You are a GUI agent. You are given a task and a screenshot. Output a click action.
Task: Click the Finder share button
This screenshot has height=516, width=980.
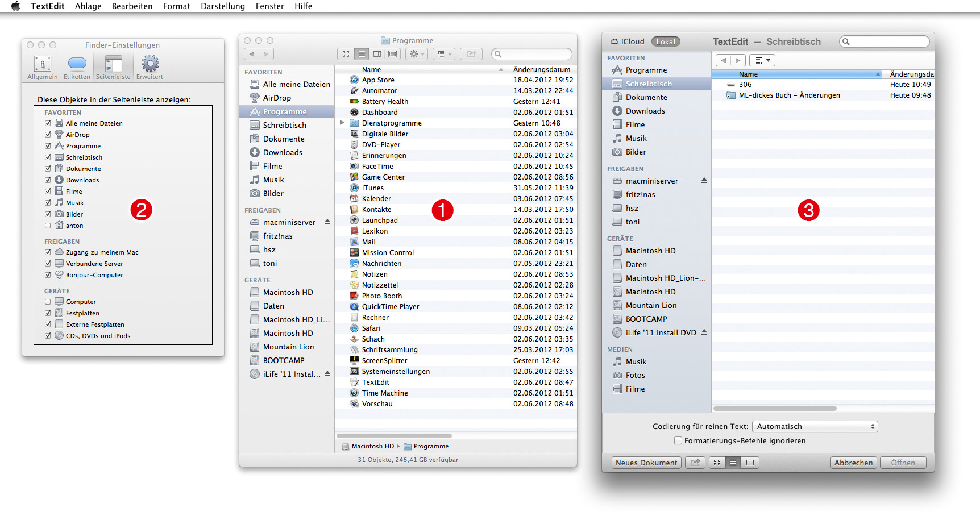click(x=471, y=54)
